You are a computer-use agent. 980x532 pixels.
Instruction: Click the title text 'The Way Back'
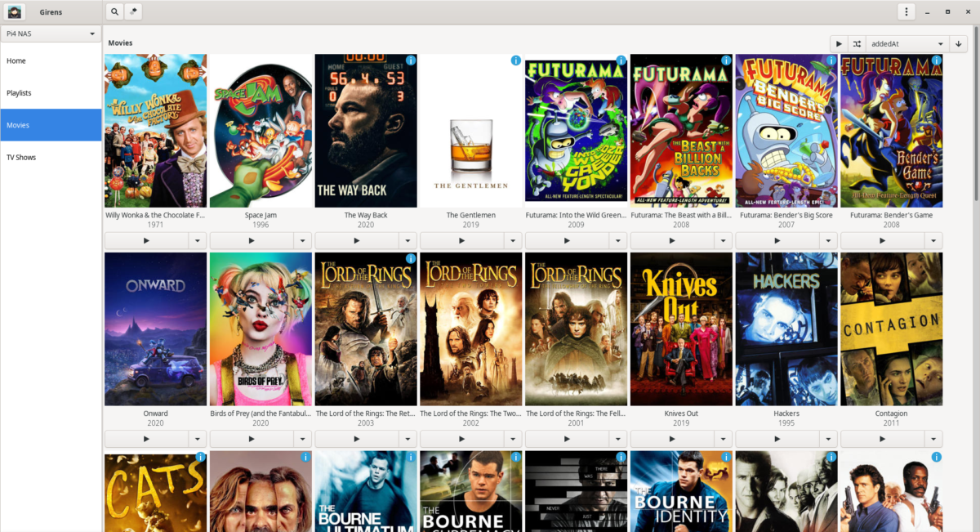(x=366, y=215)
